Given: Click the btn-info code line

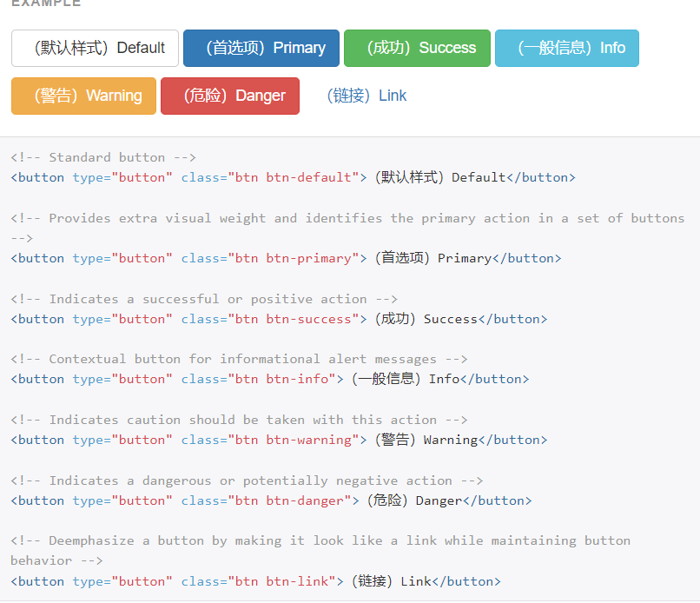Looking at the screenshot, I should pos(270,379).
